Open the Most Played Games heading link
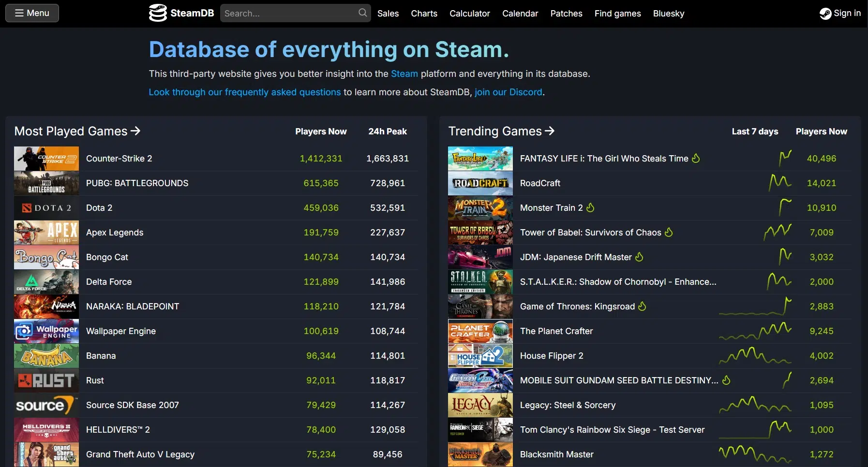Image resolution: width=868 pixels, height=467 pixels. point(77,131)
